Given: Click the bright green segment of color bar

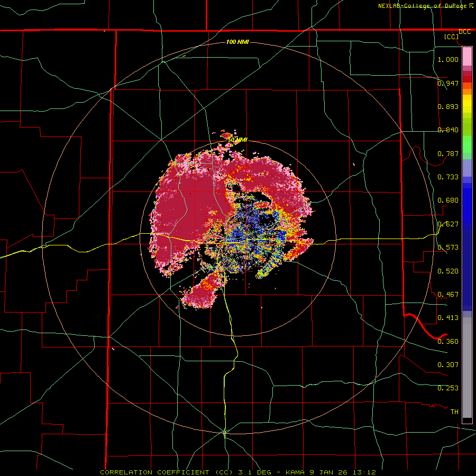Looking at the screenshot, I should (x=467, y=144).
